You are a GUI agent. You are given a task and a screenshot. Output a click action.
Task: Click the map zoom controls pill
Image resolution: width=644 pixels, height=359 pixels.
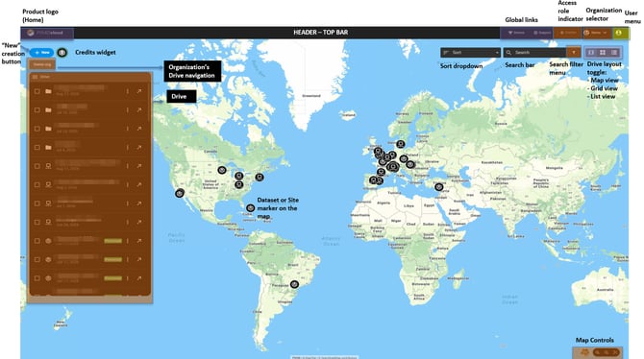607,352
